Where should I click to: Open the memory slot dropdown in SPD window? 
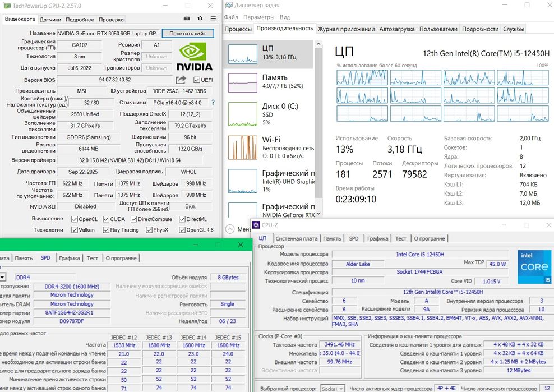pos(2,277)
